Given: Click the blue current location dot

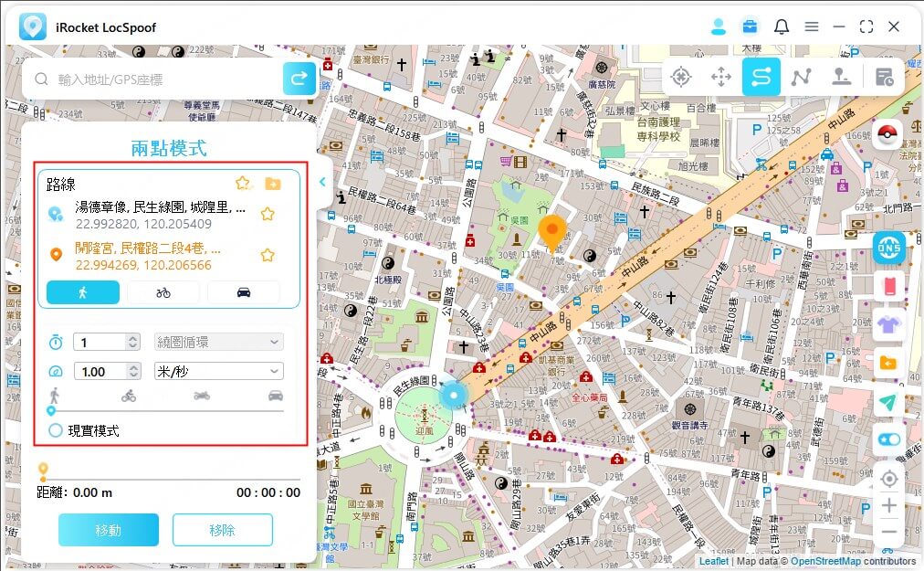Looking at the screenshot, I should [453, 396].
